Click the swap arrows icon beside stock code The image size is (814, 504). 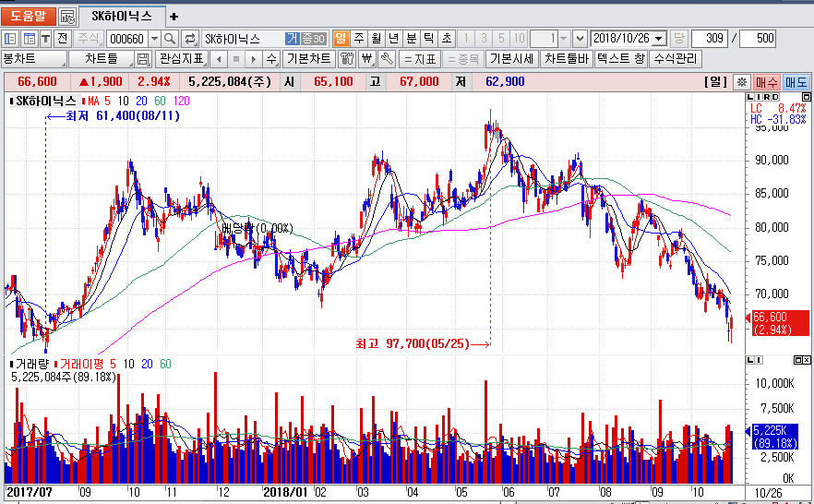190,39
